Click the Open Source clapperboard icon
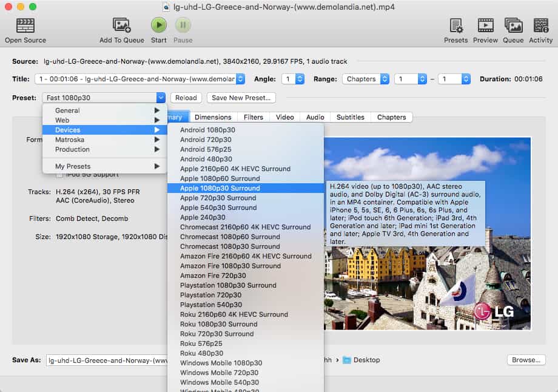Viewport: 558px width, 392px height. (25, 25)
